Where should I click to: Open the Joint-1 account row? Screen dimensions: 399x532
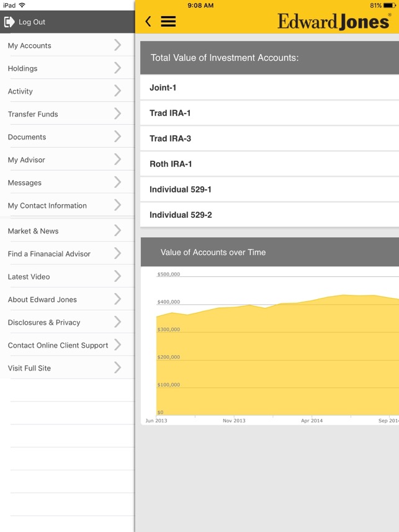point(270,88)
